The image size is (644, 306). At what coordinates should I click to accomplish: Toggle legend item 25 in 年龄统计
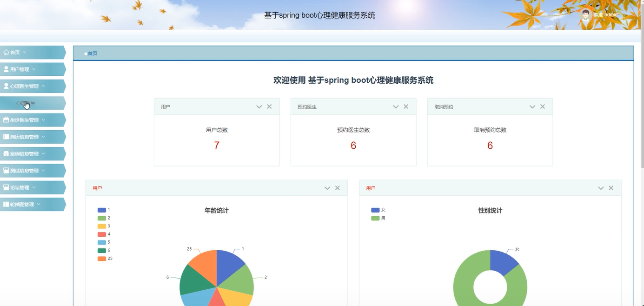[x=105, y=259]
